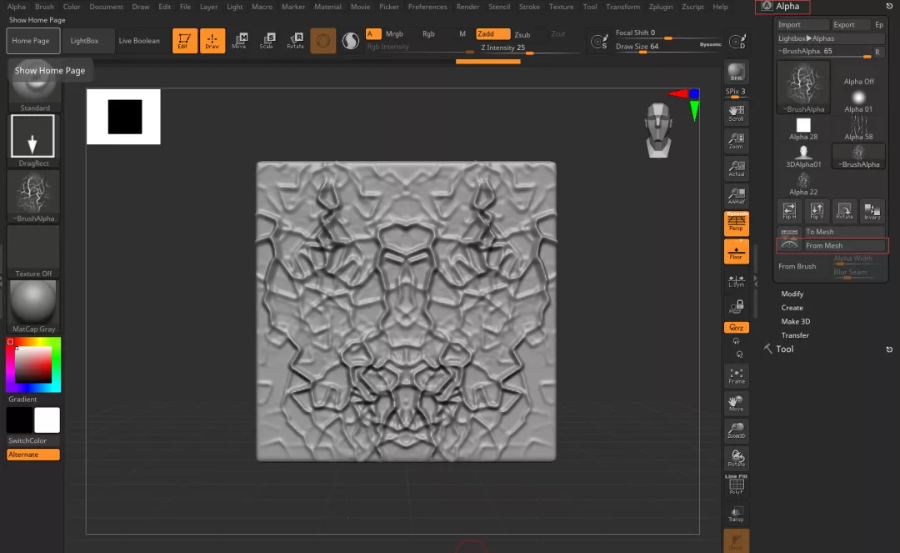Toggle L.Sym local symmetry
The image size is (900, 553).
tap(736, 281)
